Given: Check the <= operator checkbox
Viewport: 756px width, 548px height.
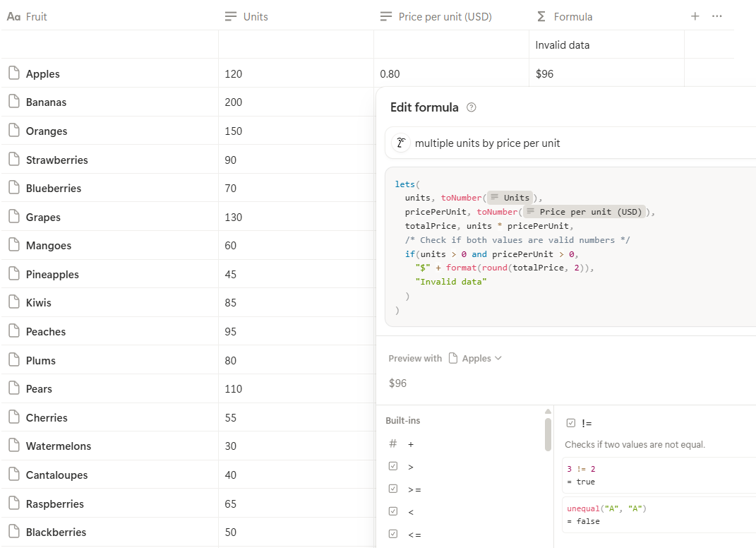Looking at the screenshot, I should (x=393, y=534).
